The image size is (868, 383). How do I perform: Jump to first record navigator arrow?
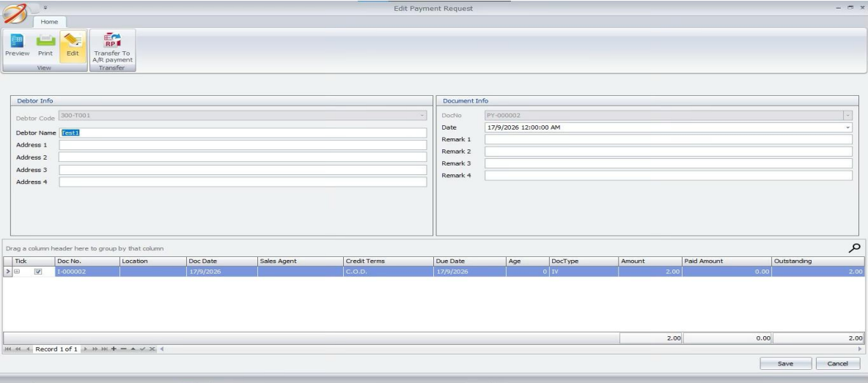(x=8, y=349)
